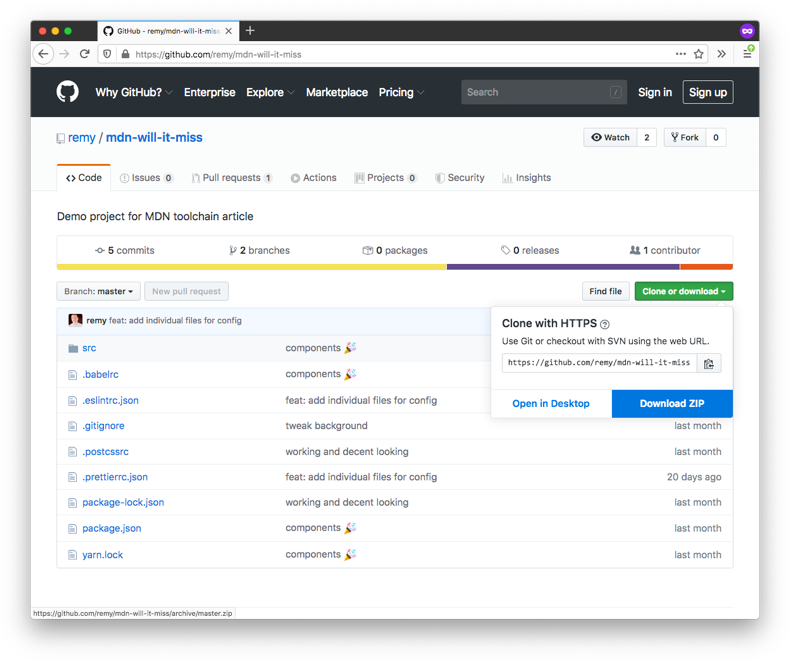This screenshot has width=790, height=662.
Task: Select the clone URL text field
Action: coord(600,363)
